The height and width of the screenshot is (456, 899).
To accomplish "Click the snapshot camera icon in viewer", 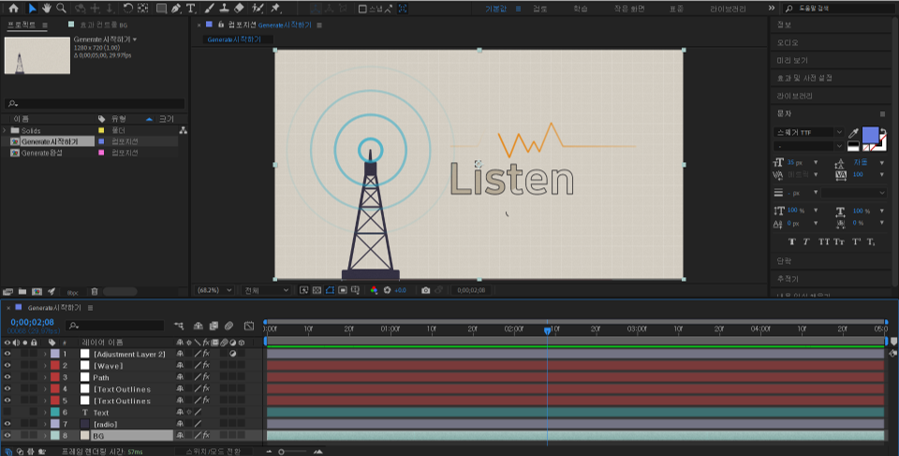I will (x=425, y=290).
